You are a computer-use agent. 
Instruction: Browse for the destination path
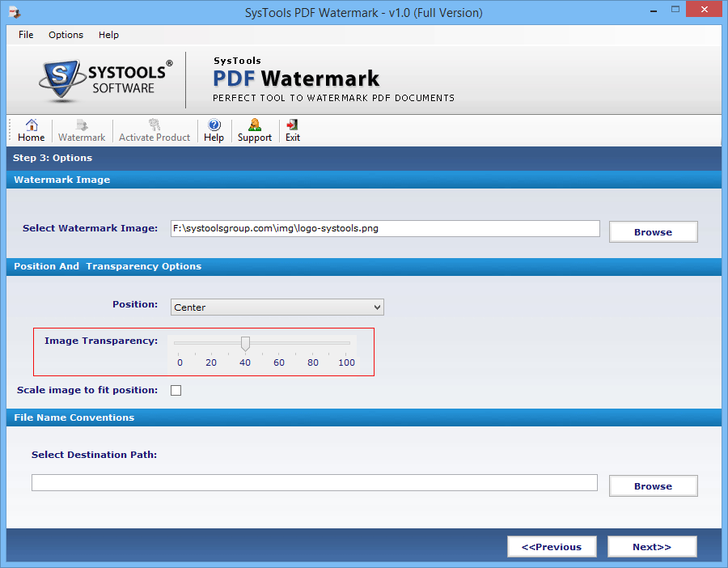654,485
